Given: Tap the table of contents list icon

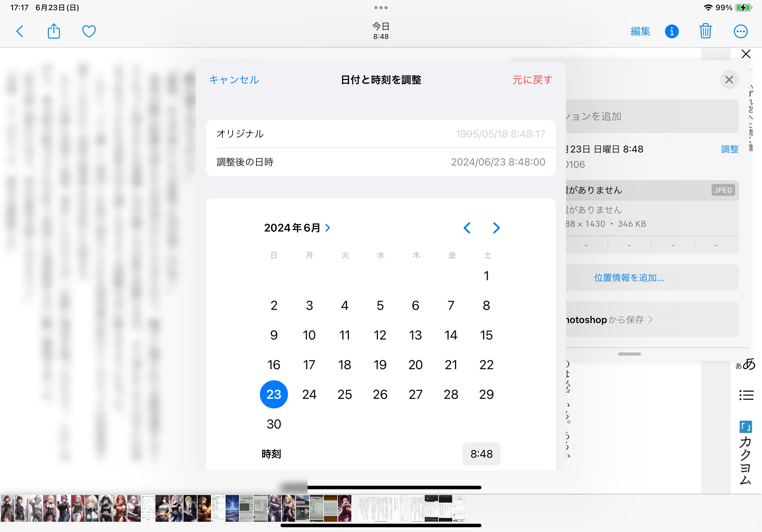Looking at the screenshot, I should [746, 395].
